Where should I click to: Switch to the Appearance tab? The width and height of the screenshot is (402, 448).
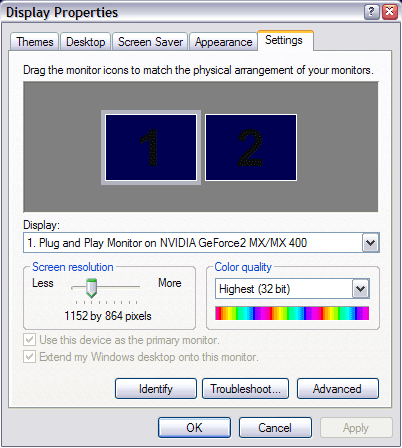tap(223, 42)
